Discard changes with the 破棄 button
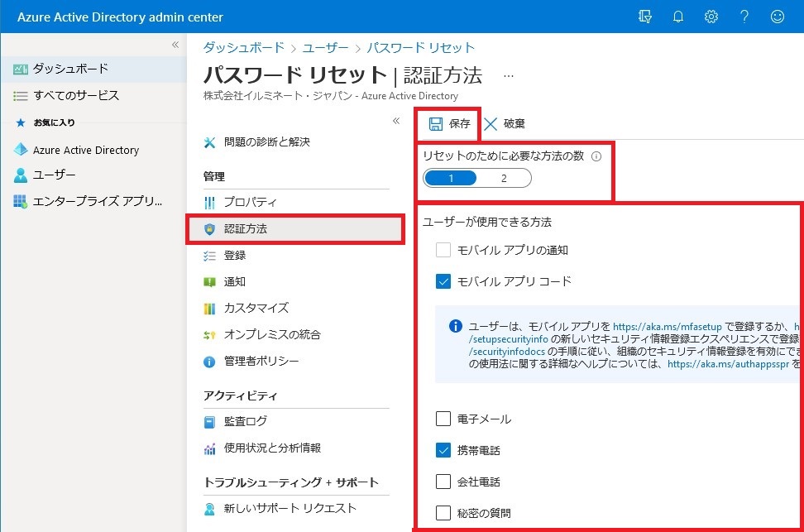 pos(505,123)
